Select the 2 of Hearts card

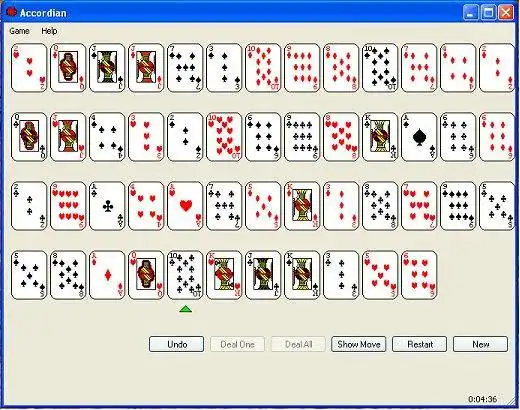click(x=29, y=68)
